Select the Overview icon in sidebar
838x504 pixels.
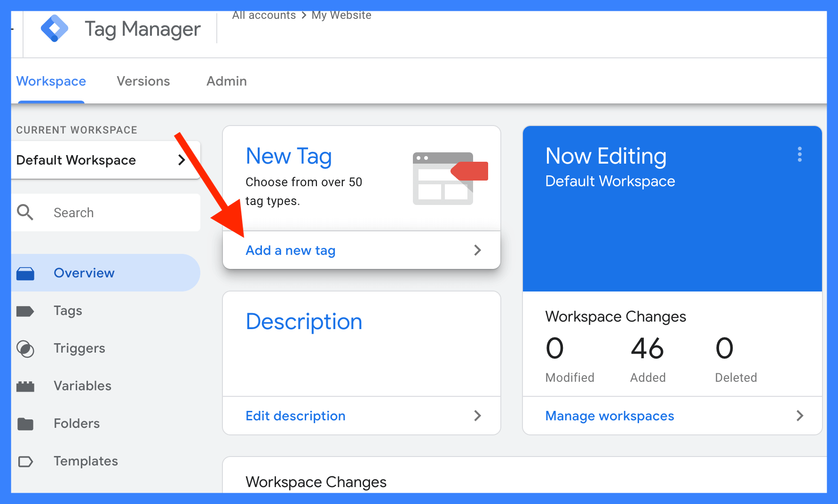tap(26, 273)
